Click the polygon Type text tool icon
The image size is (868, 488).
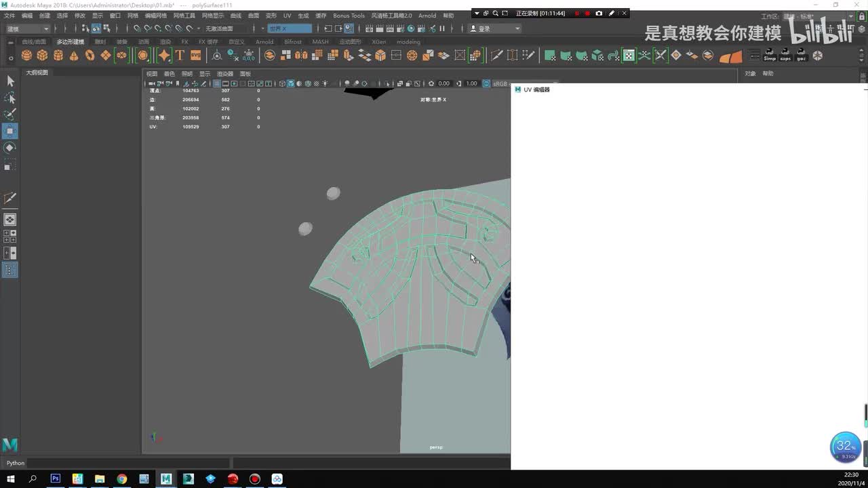pyautogui.click(x=180, y=56)
